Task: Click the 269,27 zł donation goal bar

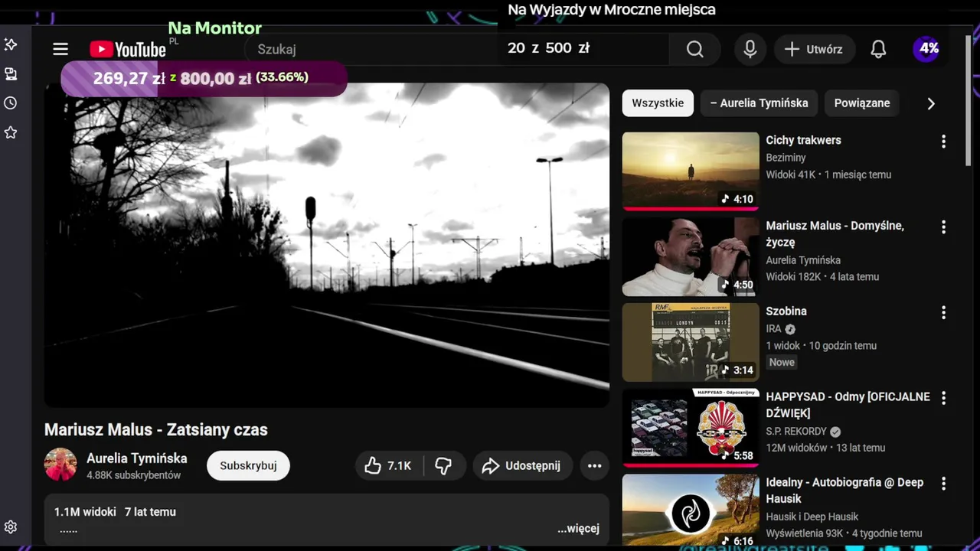Action: pos(204,78)
